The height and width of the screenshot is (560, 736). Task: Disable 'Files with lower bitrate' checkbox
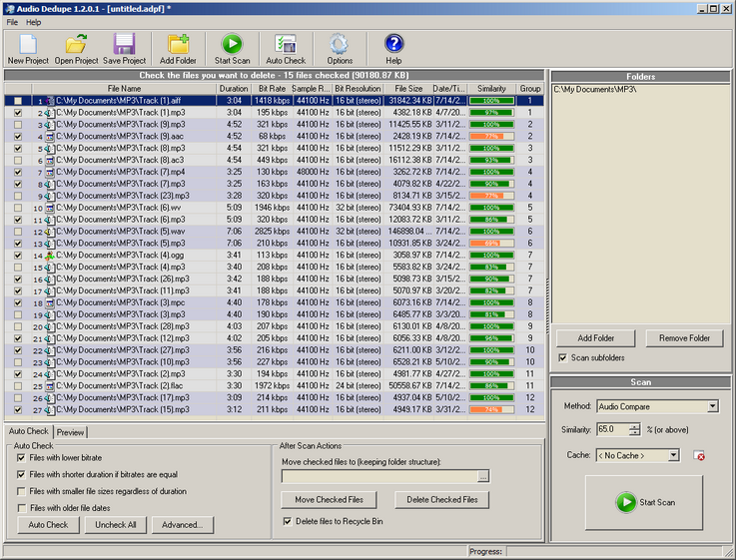pos(22,458)
